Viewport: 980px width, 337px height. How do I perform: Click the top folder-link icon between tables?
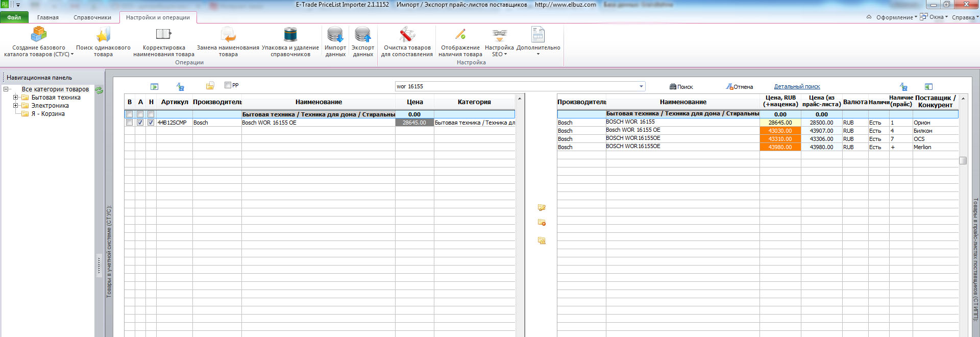tap(542, 207)
